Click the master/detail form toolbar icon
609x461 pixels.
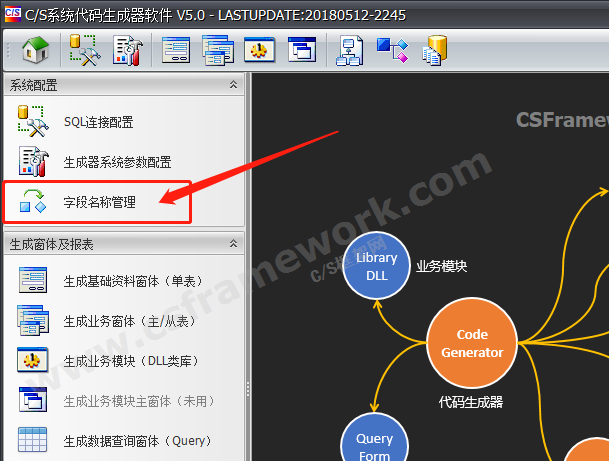pyautogui.click(x=217, y=49)
